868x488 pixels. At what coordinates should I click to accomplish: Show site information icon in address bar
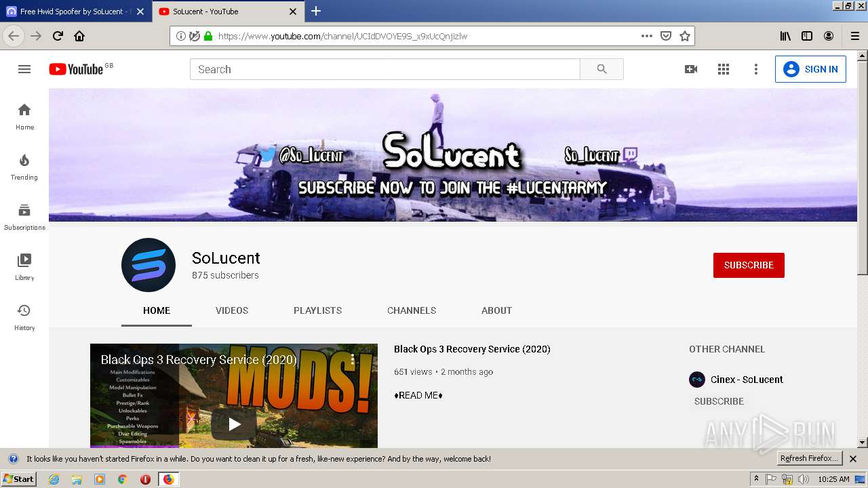(x=181, y=36)
